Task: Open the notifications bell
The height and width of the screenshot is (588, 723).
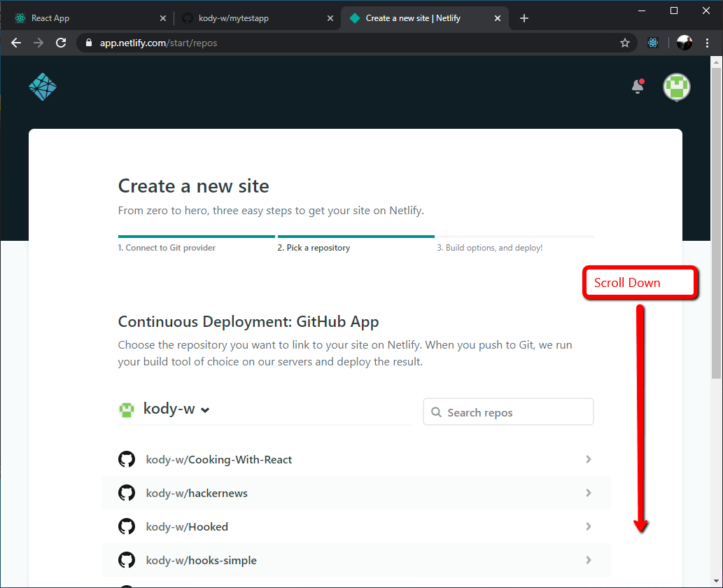Action: click(638, 86)
